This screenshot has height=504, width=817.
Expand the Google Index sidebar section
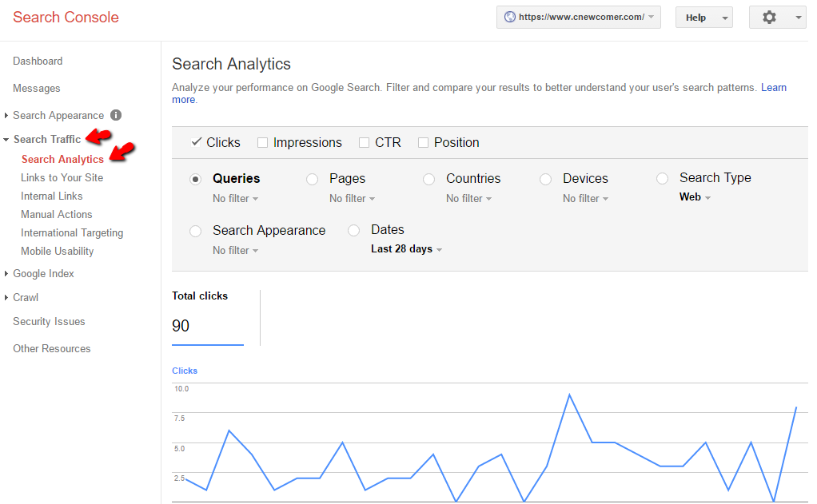6,273
